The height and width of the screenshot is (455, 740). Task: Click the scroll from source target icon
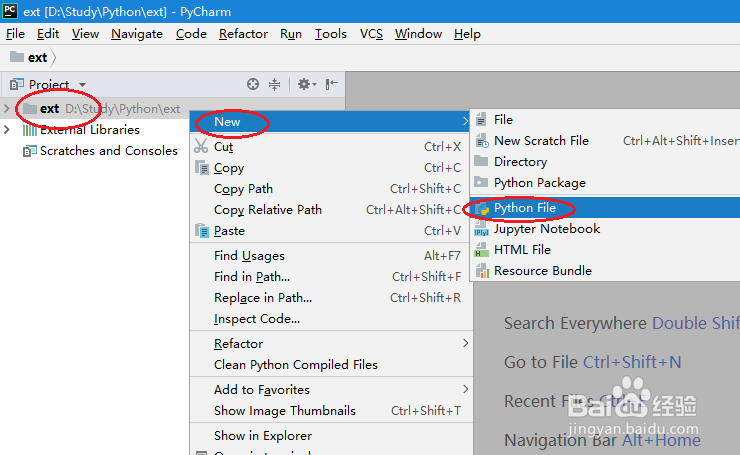click(253, 84)
